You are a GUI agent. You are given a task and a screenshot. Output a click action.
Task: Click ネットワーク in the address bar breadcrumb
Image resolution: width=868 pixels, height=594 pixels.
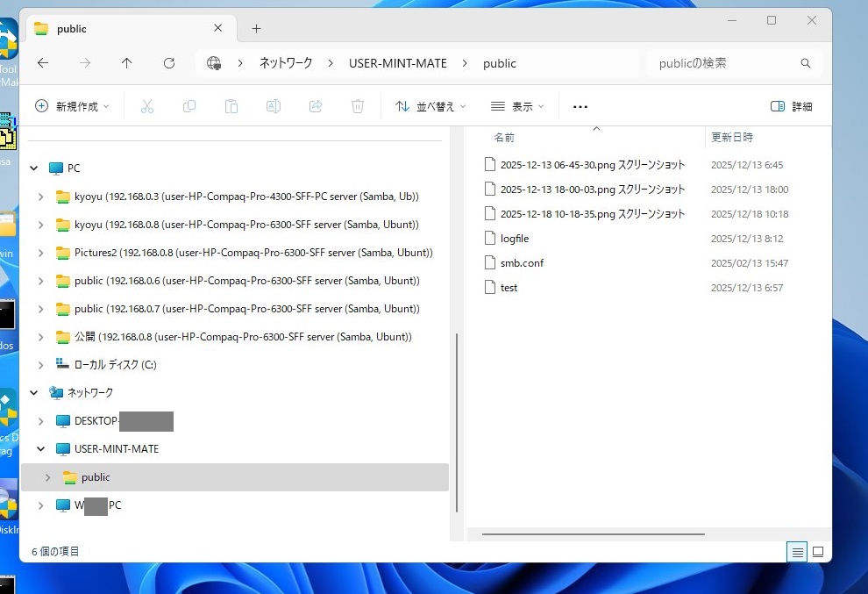tap(285, 63)
